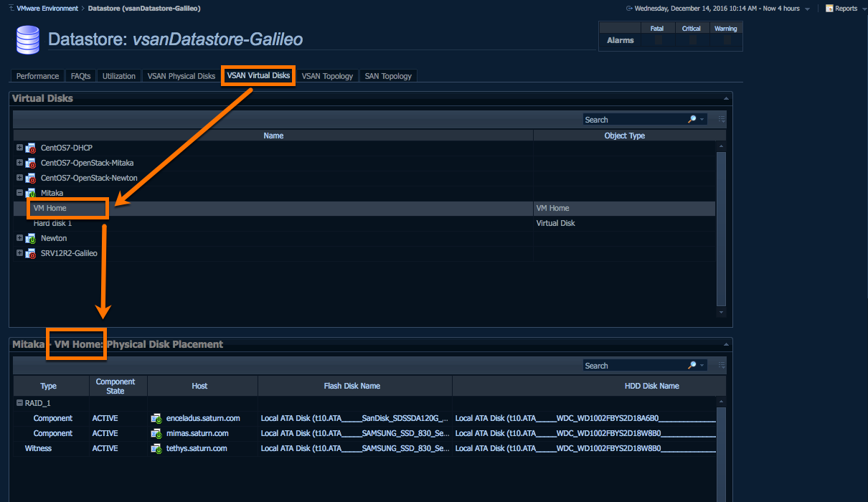This screenshot has height=502, width=868.
Task: Switch to the Performance tab
Action: tap(38, 76)
